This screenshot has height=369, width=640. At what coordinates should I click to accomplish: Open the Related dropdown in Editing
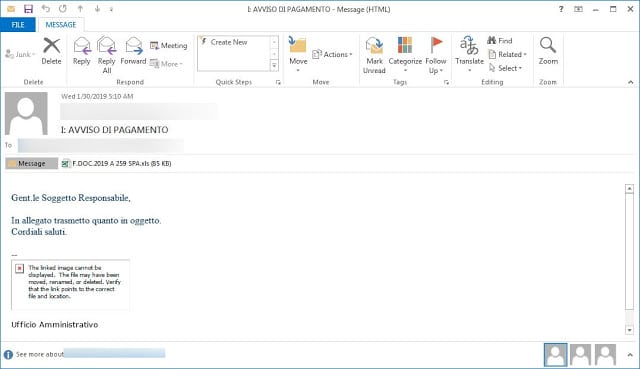507,54
